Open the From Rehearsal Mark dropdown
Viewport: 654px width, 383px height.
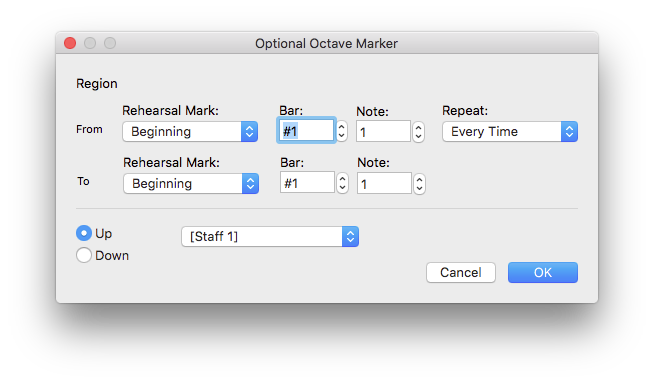point(190,131)
